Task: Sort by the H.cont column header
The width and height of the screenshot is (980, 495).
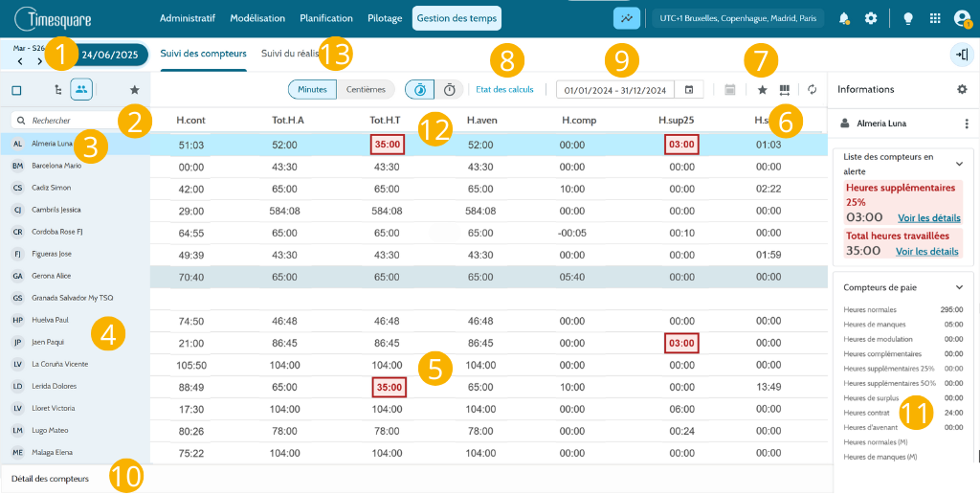Action: click(x=190, y=121)
